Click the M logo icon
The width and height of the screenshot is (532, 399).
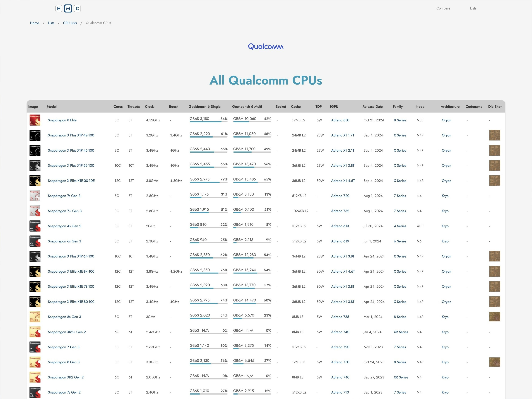tap(68, 9)
